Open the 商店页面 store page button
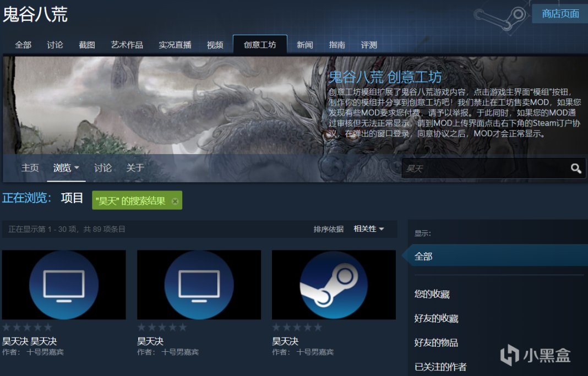Viewport: 588px width, 376px height. [x=560, y=14]
